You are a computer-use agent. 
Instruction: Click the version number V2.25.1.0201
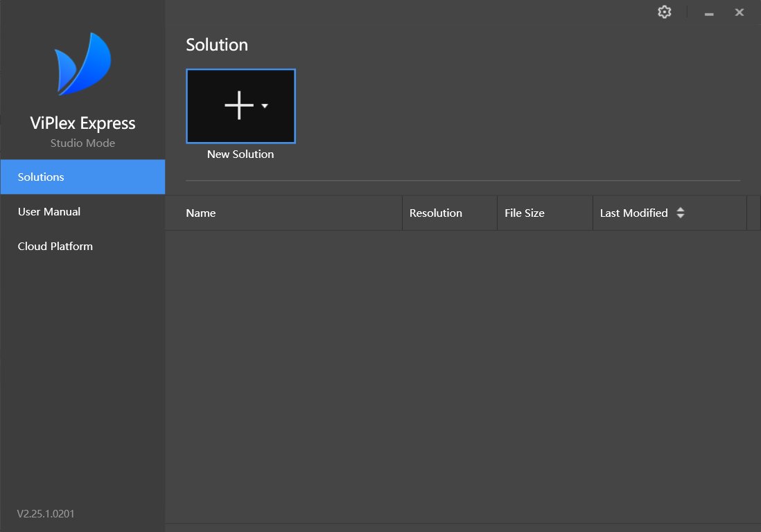pos(46,513)
